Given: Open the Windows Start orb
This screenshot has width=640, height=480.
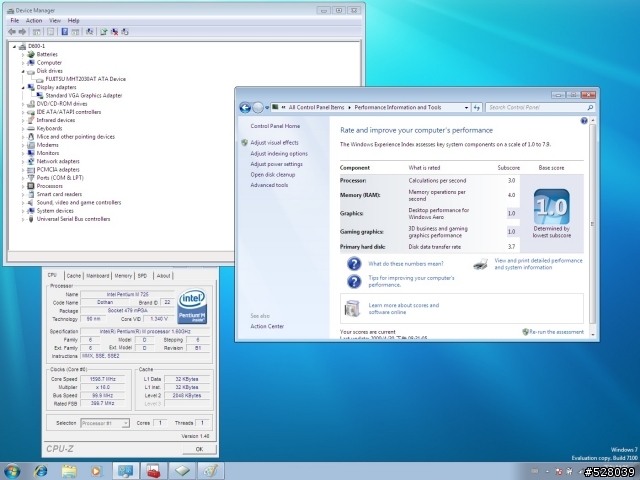Looking at the screenshot, I should point(11,471).
